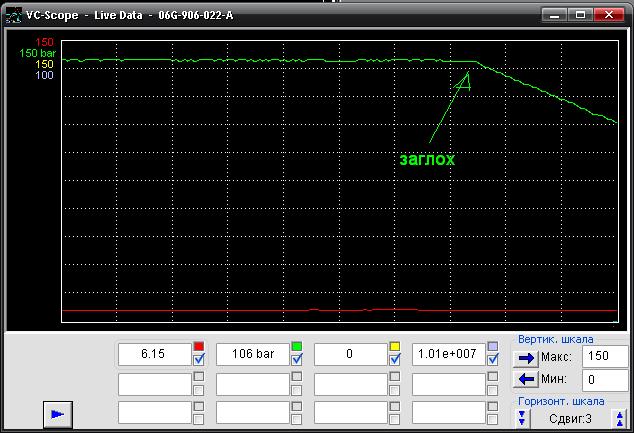Screen dimensions: 634x433
Task: Click the red color swatch
Action: 199,346
